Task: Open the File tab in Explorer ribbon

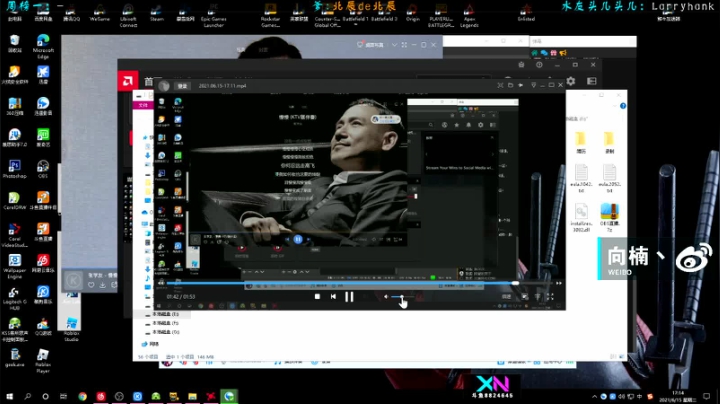Action: click(x=143, y=105)
